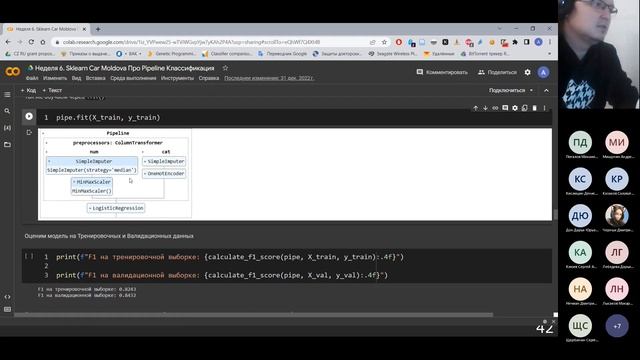
Task: Open the Вид menu
Action: [76, 78]
